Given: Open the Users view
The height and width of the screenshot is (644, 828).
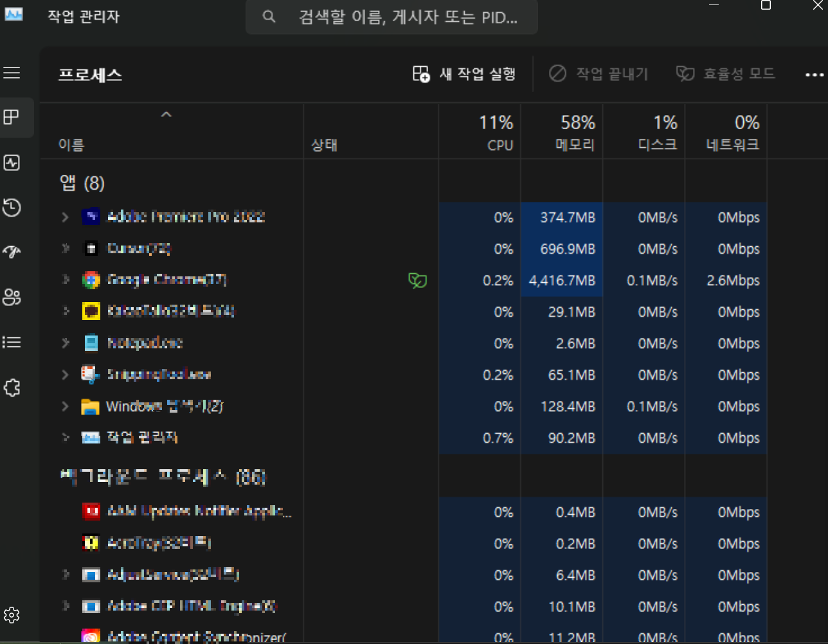Looking at the screenshot, I should (12, 297).
